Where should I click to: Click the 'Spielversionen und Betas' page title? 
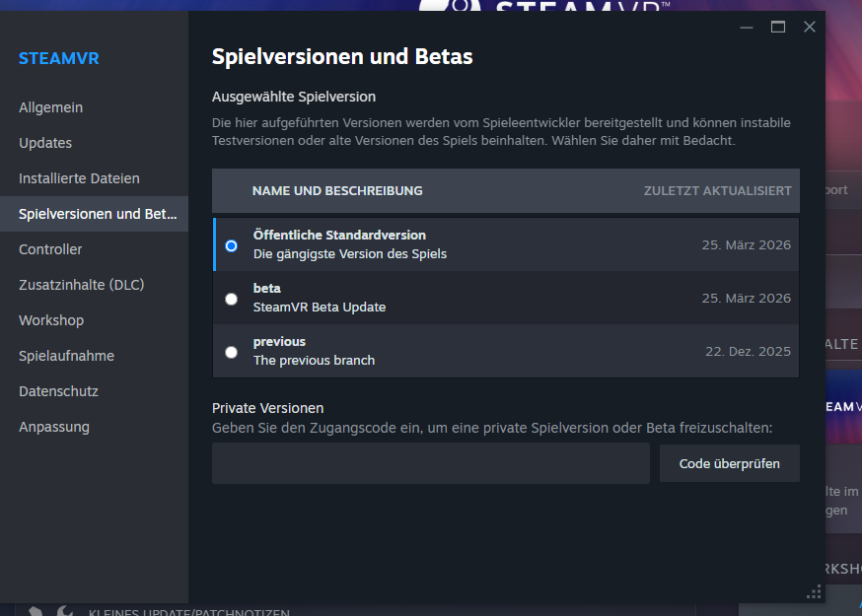(x=342, y=56)
